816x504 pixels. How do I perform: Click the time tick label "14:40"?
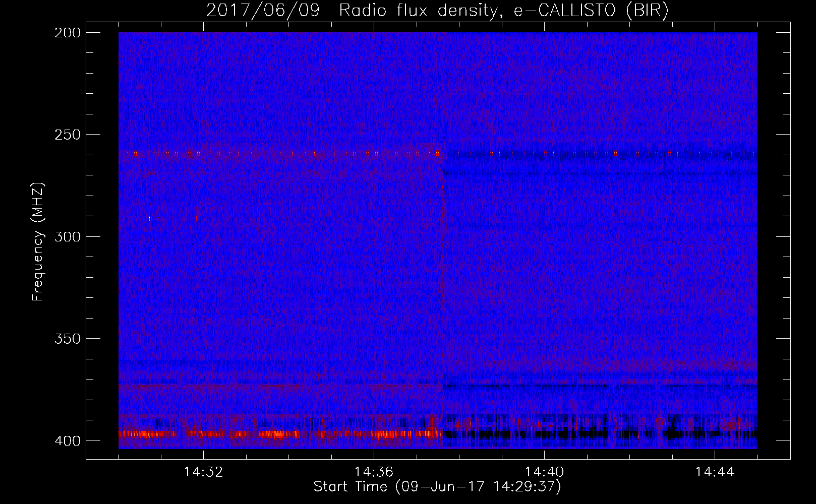544,472
